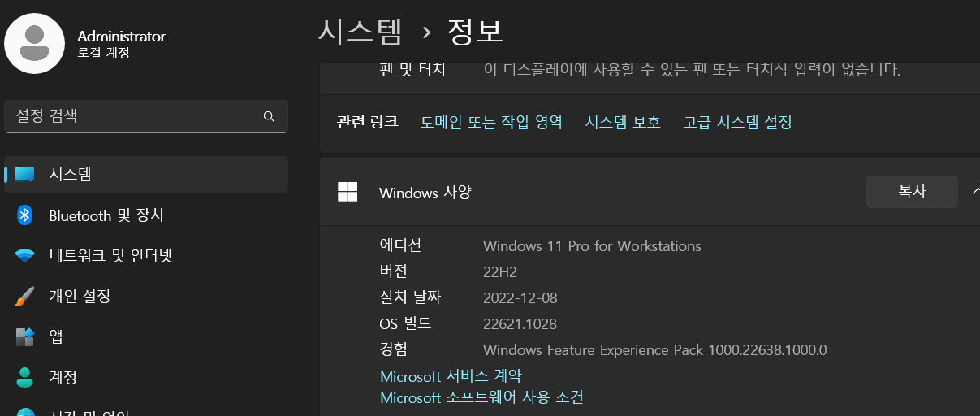Click the Administrator account name
The image size is (980, 416).
[121, 37]
